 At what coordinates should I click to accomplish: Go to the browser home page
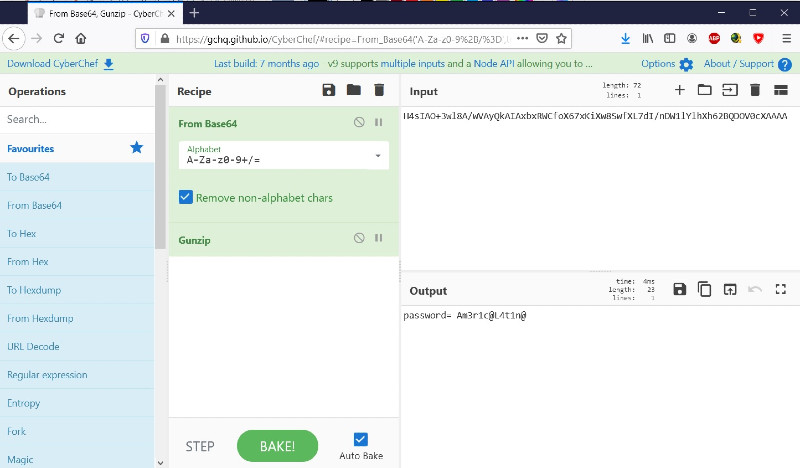81,38
